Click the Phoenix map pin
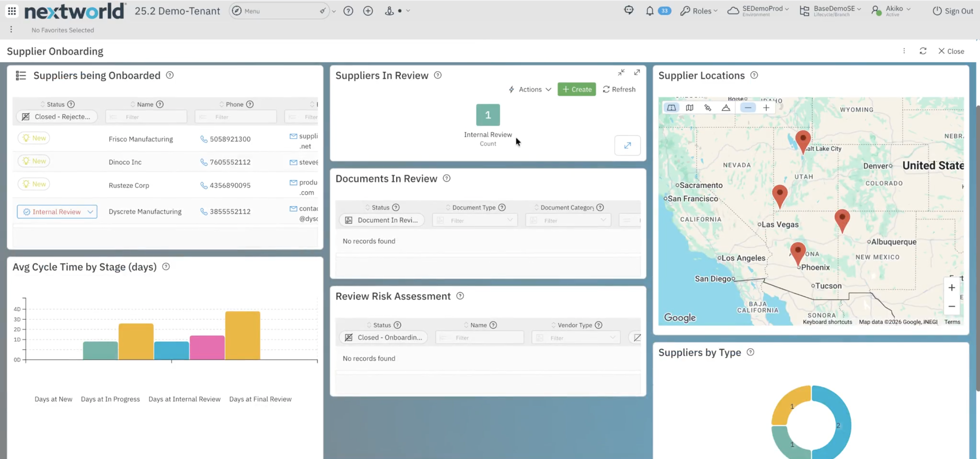Image resolution: width=980 pixels, height=459 pixels. [x=798, y=253]
